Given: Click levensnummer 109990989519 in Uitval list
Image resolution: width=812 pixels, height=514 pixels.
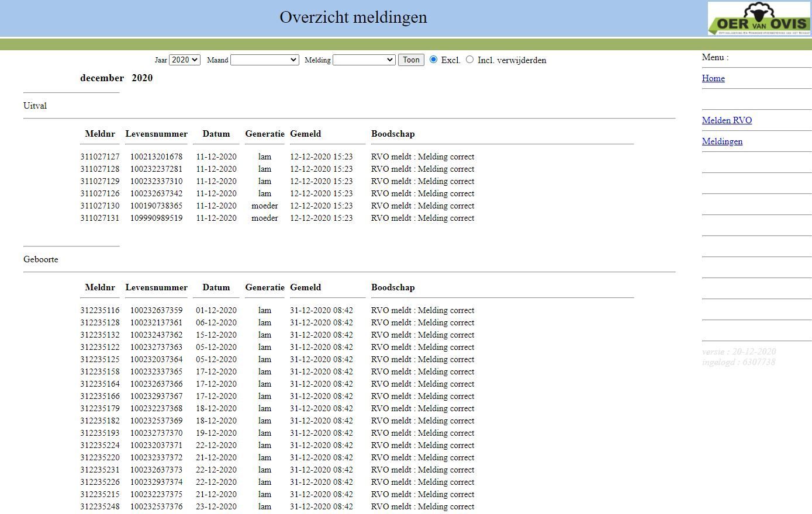Looking at the screenshot, I should [x=156, y=218].
